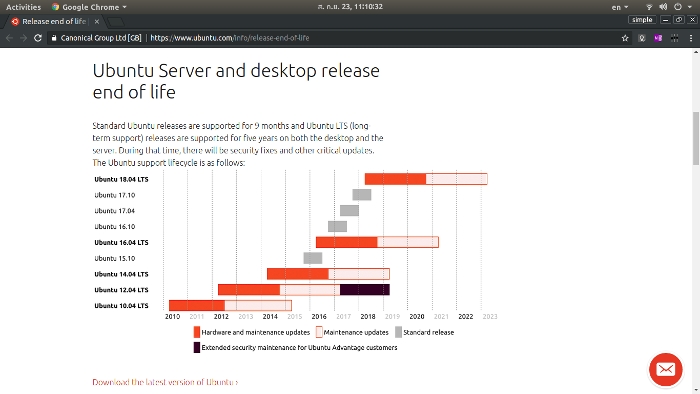Click the padlock security icon
This screenshot has width=700, height=394.
point(54,38)
